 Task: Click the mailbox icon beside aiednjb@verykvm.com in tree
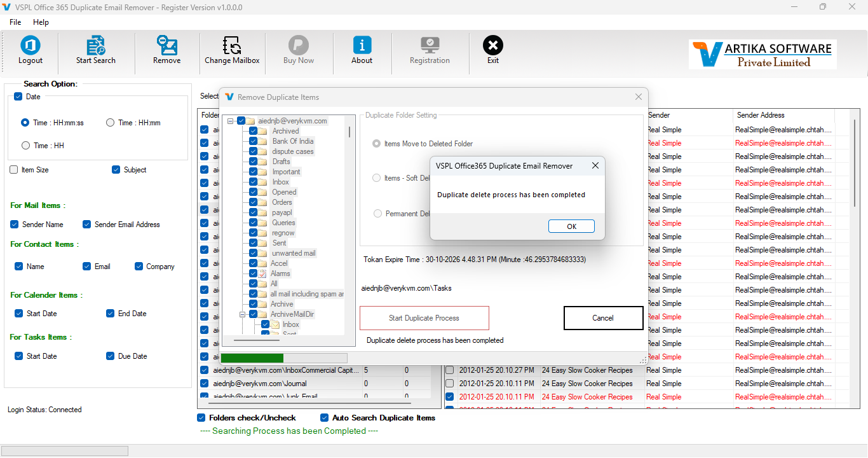[251, 121]
